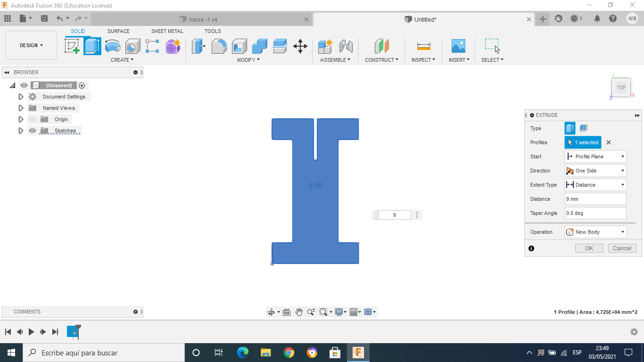Select the Create Sketch tool
Screen dimensions: 644x362
[x=72, y=46]
